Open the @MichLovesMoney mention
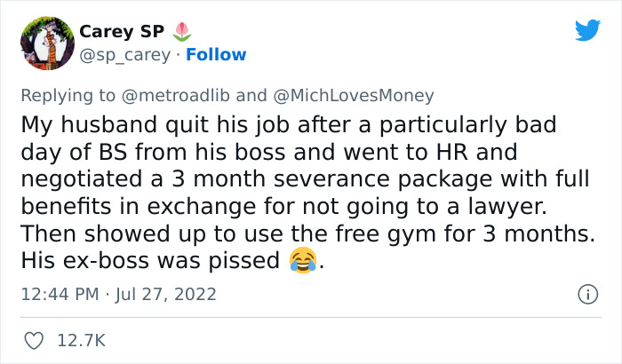This screenshot has width=622, height=364. [x=351, y=95]
